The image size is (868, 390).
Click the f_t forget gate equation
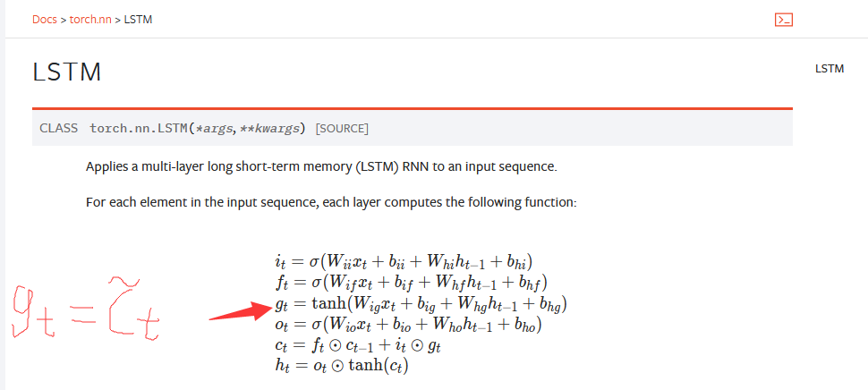[x=404, y=284]
